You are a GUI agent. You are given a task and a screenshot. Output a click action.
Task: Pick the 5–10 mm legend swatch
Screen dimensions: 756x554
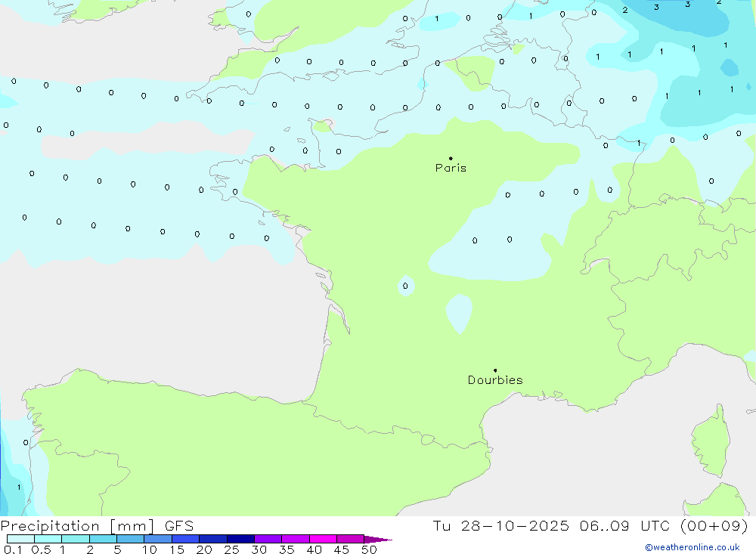pyautogui.click(x=131, y=539)
